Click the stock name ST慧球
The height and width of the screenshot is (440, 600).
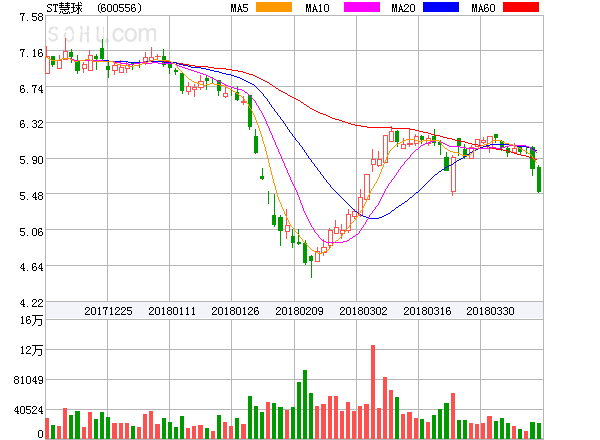click(64, 8)
